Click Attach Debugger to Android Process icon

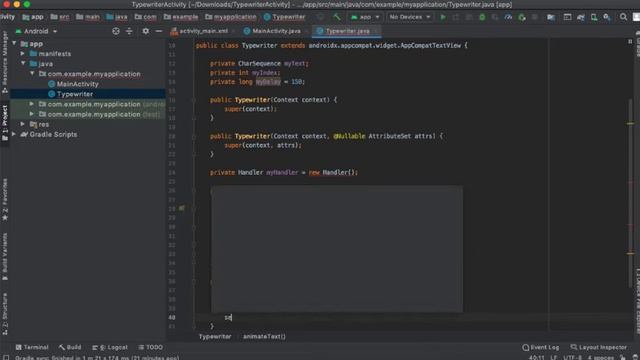(x=522, y=17)
